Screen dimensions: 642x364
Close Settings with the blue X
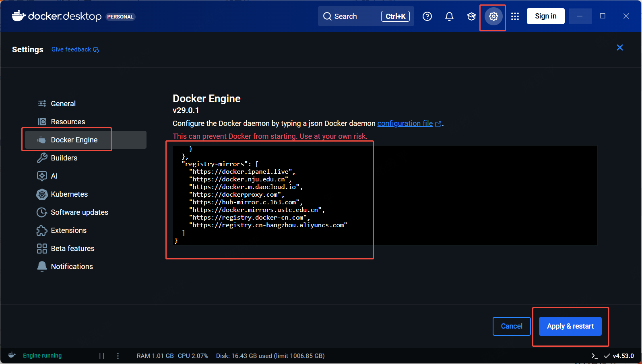point(620,47)
